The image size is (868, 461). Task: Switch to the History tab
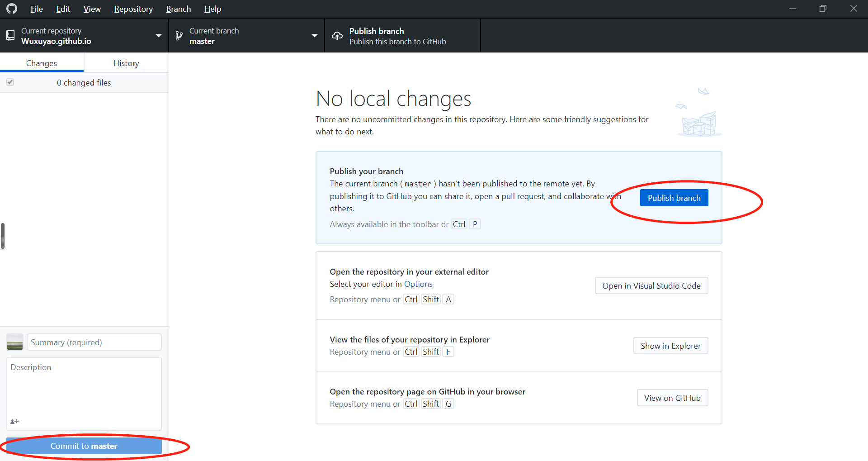(x=126, y=63)
